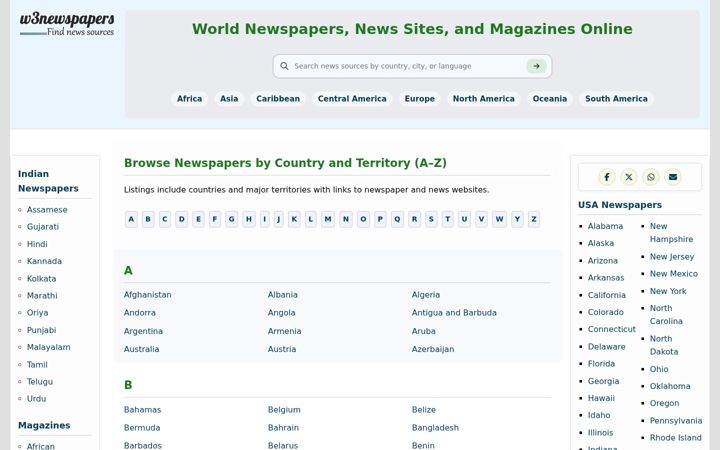Screen dimensions: 720x450
Task: Share the page on Facebook
Action: [x=607, y=177]
